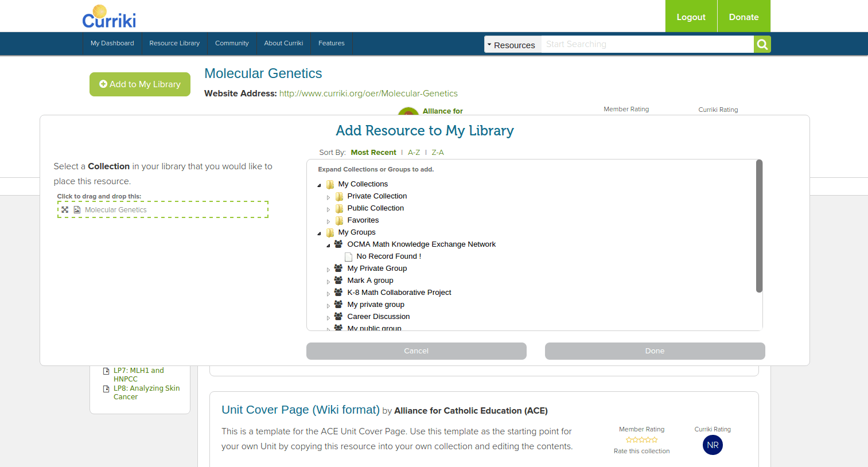Open Resource Library menu item
This screenshot has width=868, height=467.
tap(174, 43)
